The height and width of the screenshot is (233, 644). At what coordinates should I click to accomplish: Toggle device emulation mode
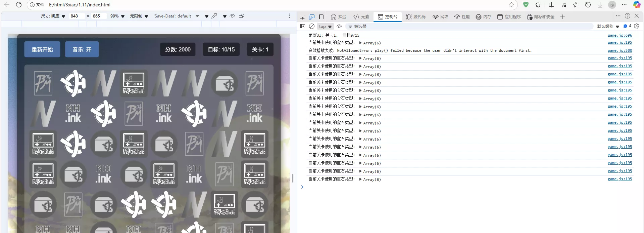(x=312, y=17)
